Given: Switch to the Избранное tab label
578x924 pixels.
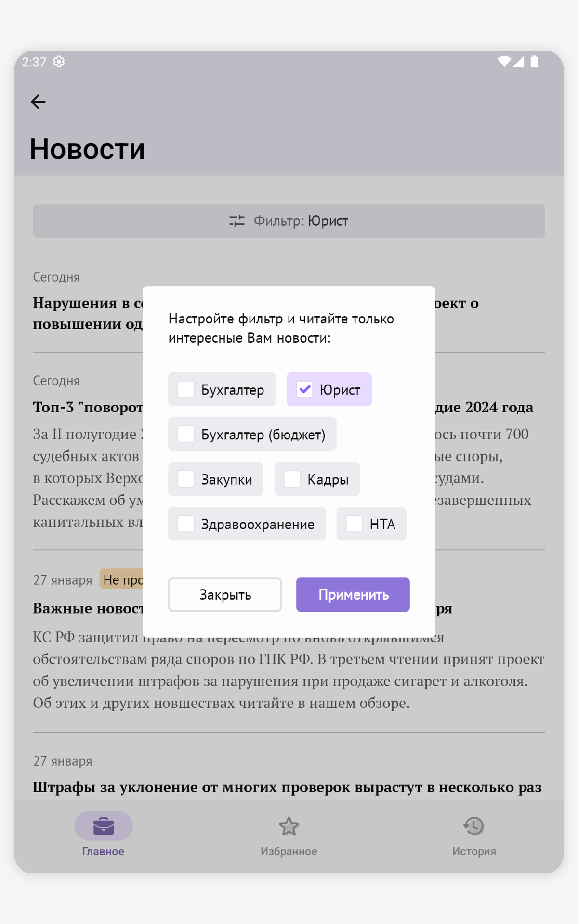Looking at the screenshot, I should coord(289,851).
